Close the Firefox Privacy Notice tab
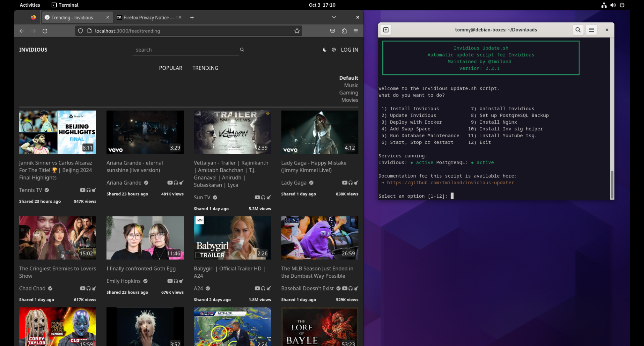This screenshot has width=644, height=346. pyautogui.click(x=180, y=17)
